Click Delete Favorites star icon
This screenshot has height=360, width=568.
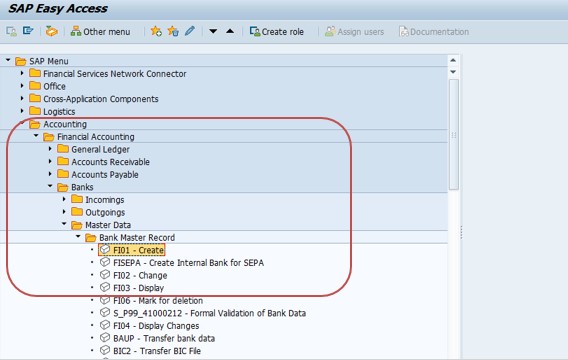tap(173, 32)
